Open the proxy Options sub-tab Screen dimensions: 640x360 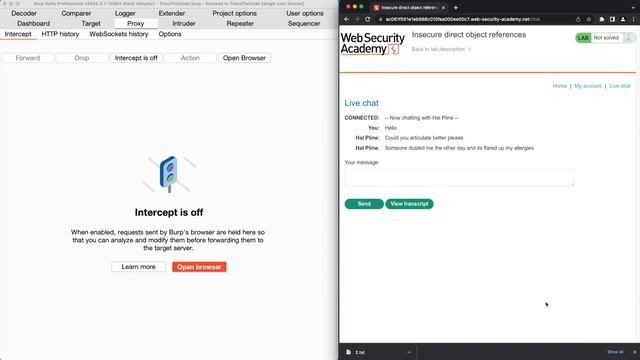170,34
